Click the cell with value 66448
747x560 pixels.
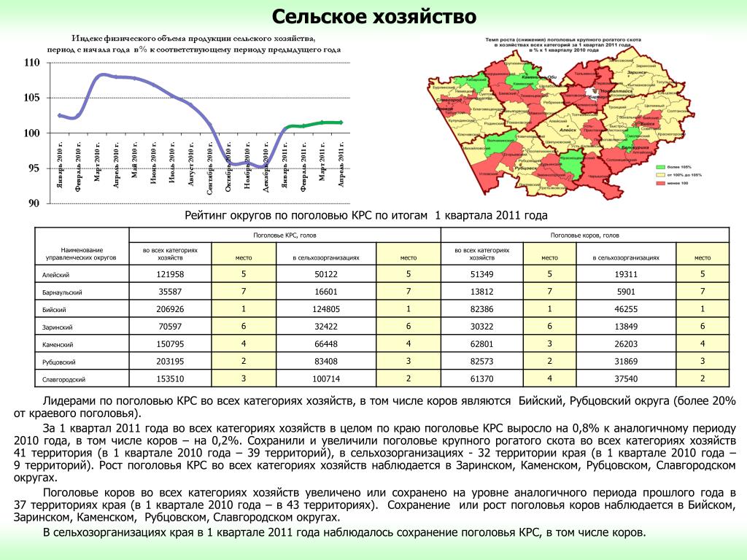pos(326,344)
